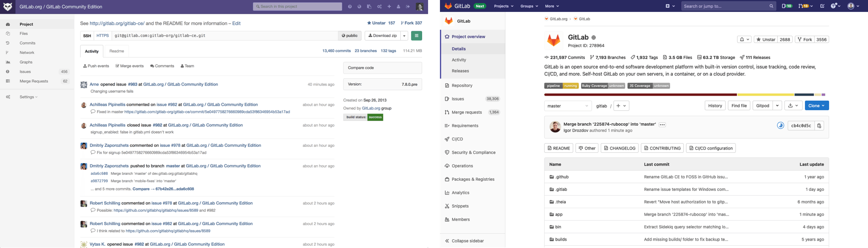Screen dimensions: 868x248
Task: Click the green hamburger menu button
Action: point(416,36)
